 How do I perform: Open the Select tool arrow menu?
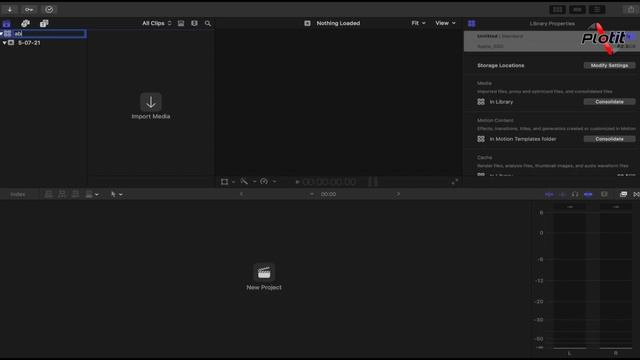116,194
